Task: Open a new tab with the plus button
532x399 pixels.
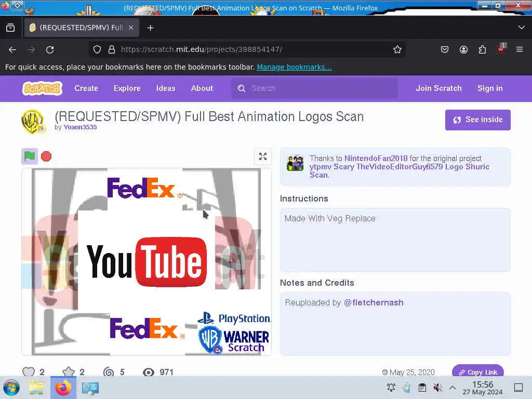Action: (x=150, y=28)
